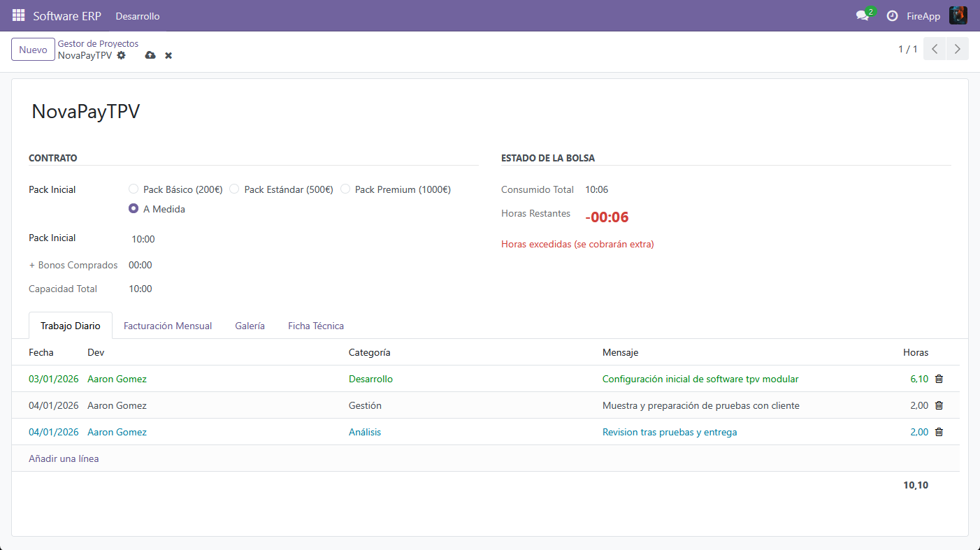The image size is (980, 550).
Task: Click the Configuración inicial de software tpv modular message
Action: (x=700, y=379)
